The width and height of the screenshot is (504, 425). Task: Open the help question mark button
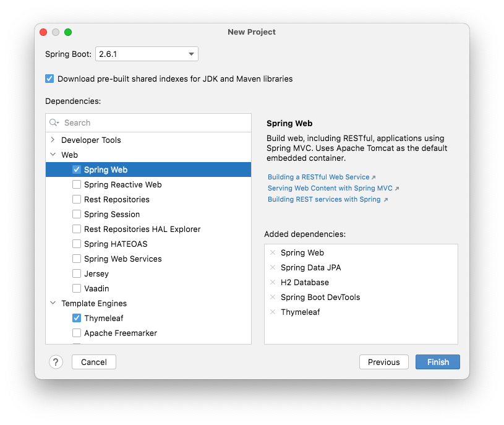56,362
